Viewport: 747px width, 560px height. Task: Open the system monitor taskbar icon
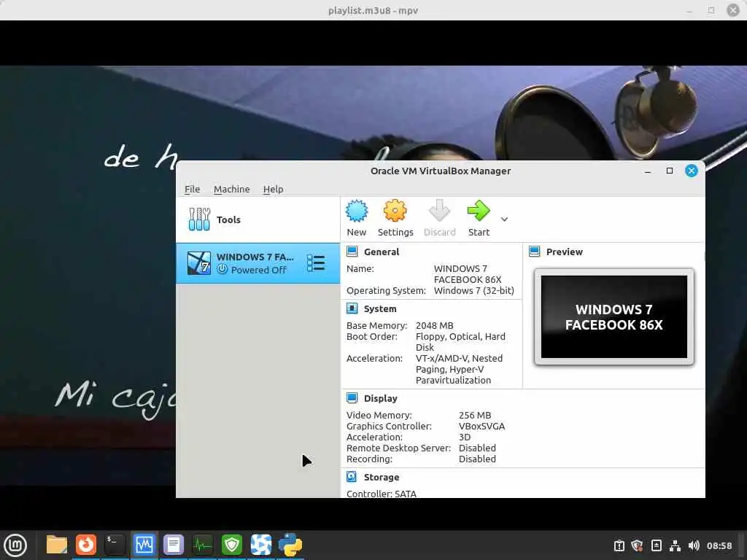(x=203, y=545)
